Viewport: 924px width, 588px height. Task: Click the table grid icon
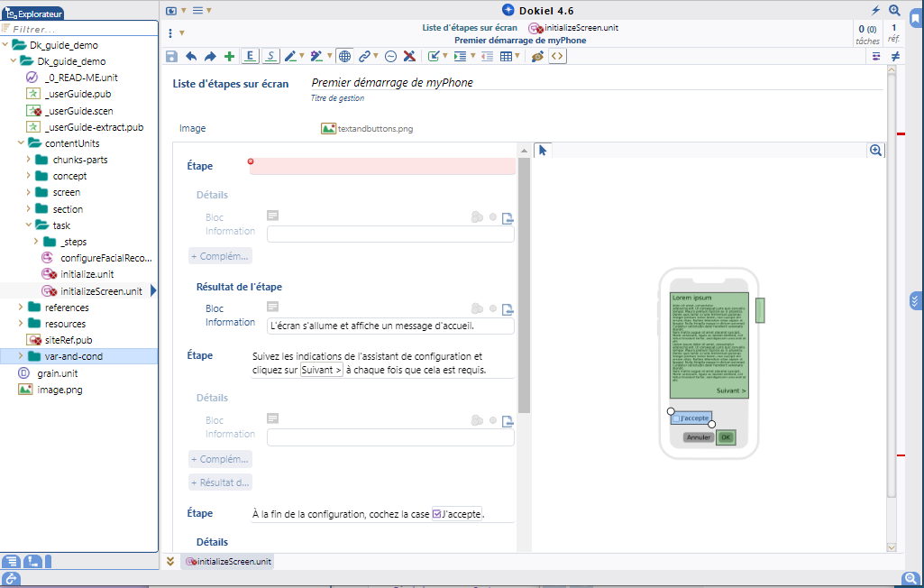point(507,57)
